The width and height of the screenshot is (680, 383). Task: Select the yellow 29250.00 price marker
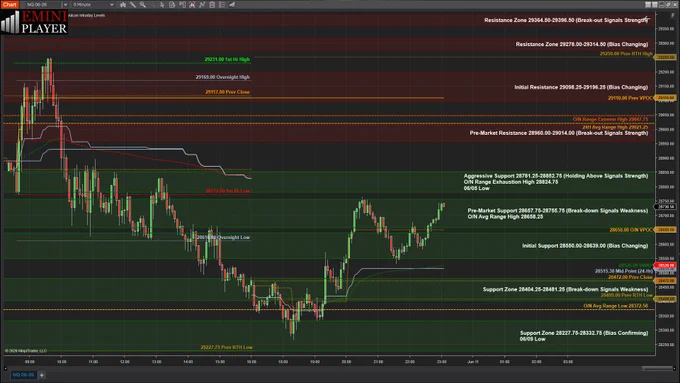click(x=666, y=57)
